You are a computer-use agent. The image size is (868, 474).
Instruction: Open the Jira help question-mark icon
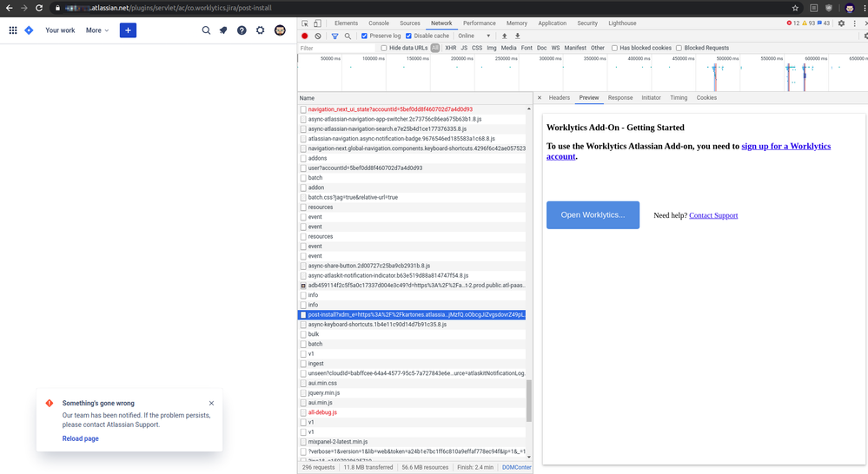(x=242, y=30)
